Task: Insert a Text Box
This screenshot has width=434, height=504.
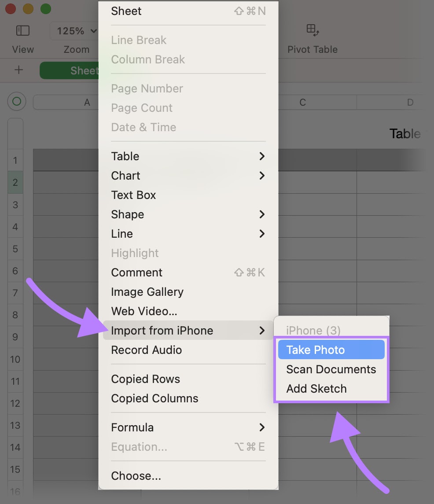Action: 133,195
